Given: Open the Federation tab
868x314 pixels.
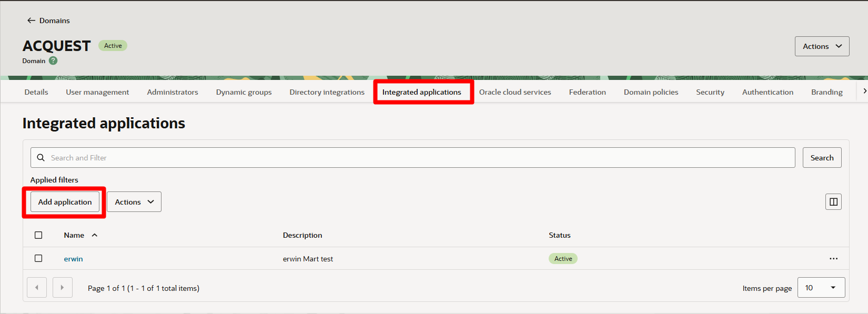Looking at the screenshot, I should [x=587, y=92].
